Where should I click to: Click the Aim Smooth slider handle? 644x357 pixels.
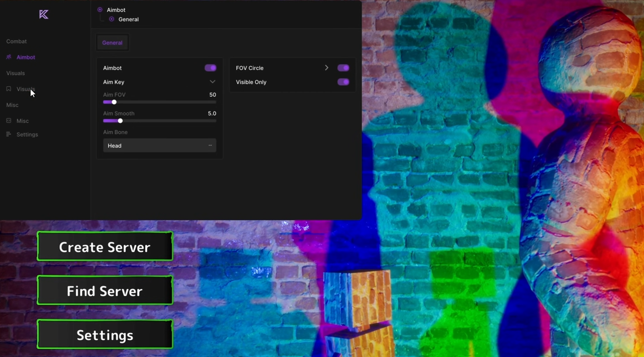point(120,121)
